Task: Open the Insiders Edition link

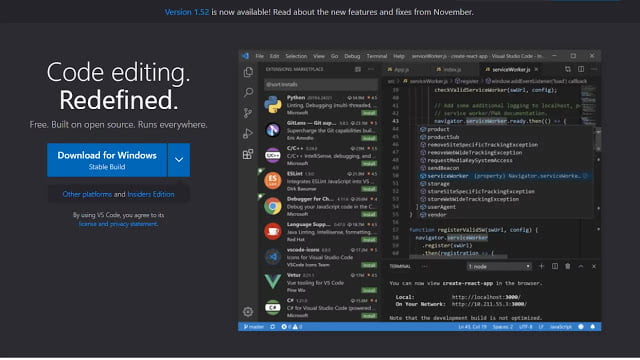Action: click(151, 194)
